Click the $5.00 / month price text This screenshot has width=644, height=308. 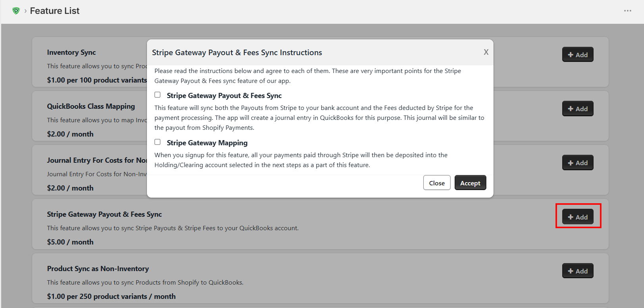point(70,242)
